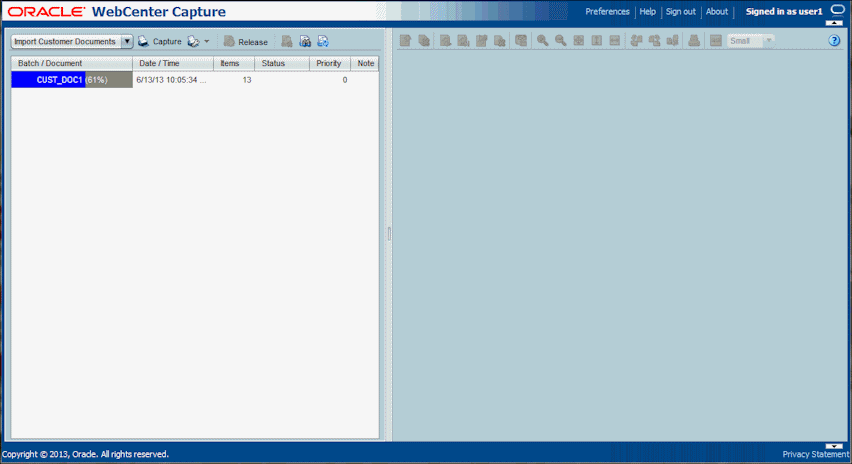This screenshot has height=464, width=852.
Task: Click the Status column header
Action: coord(282,64)
